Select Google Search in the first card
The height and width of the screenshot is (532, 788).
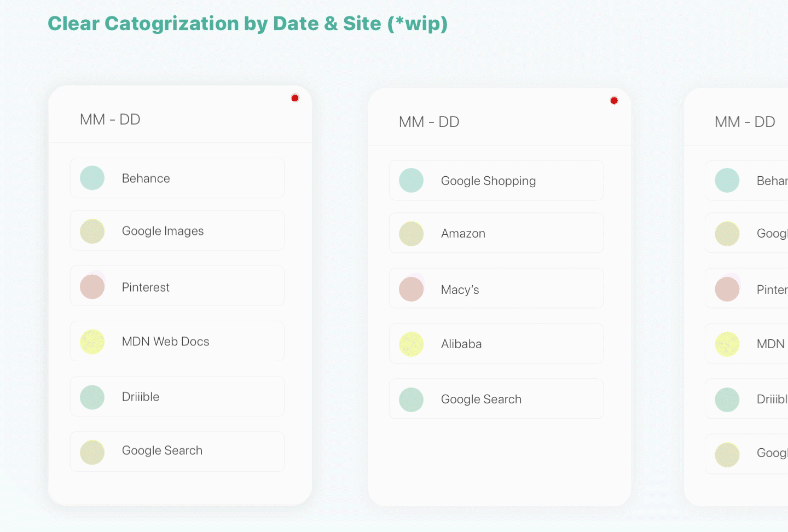pyautogui.click(x=177, y=451)
